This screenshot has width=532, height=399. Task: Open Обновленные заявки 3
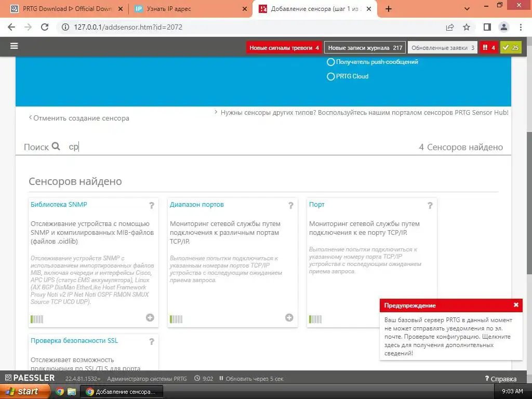click(x=443, y=47)
